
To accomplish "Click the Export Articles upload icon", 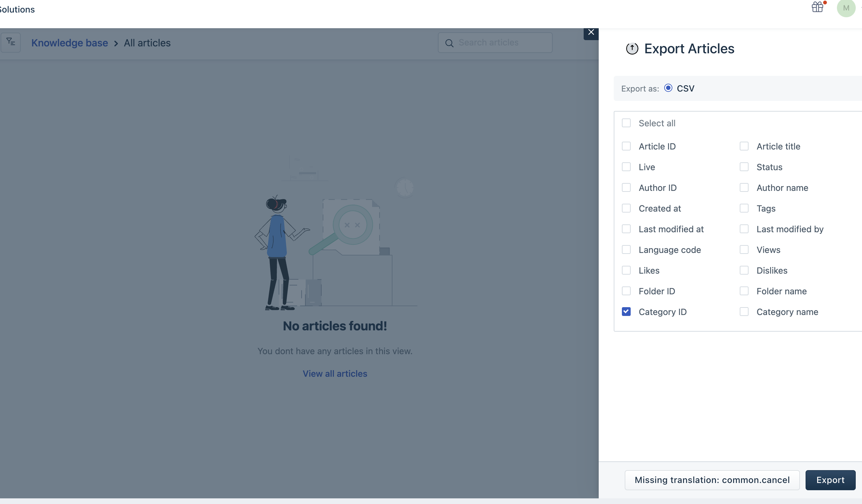I will point(632,49).
